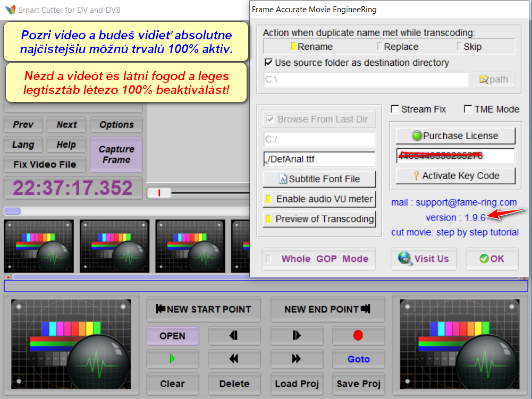Confirm settings with the OK button
532x399 pixels.
[x=492, y=259]
